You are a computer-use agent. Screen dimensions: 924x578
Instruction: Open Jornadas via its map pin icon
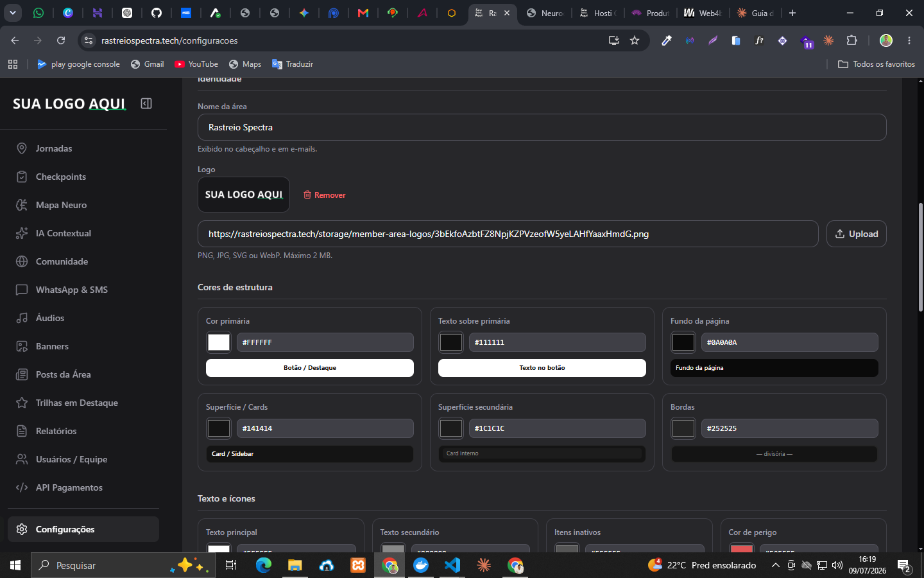pos(22,148)
